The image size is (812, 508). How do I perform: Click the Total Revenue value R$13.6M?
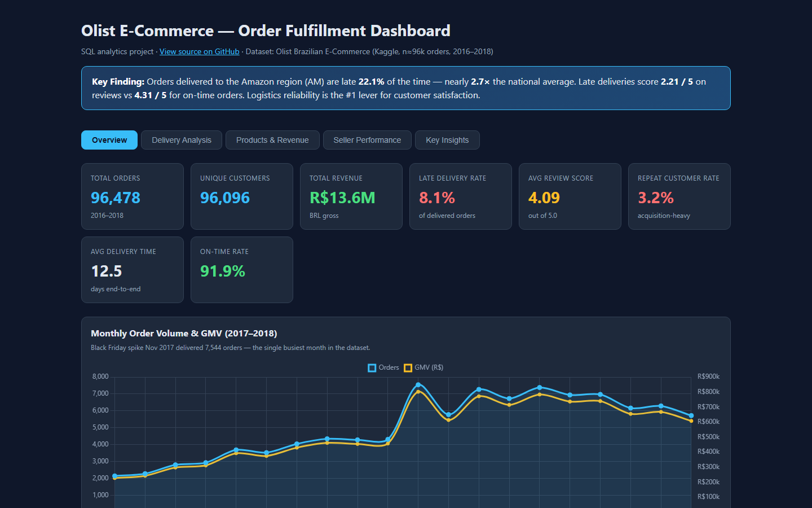click(342, 198)
